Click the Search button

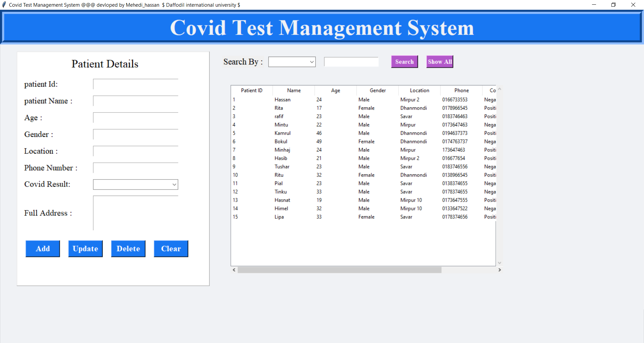404,62
